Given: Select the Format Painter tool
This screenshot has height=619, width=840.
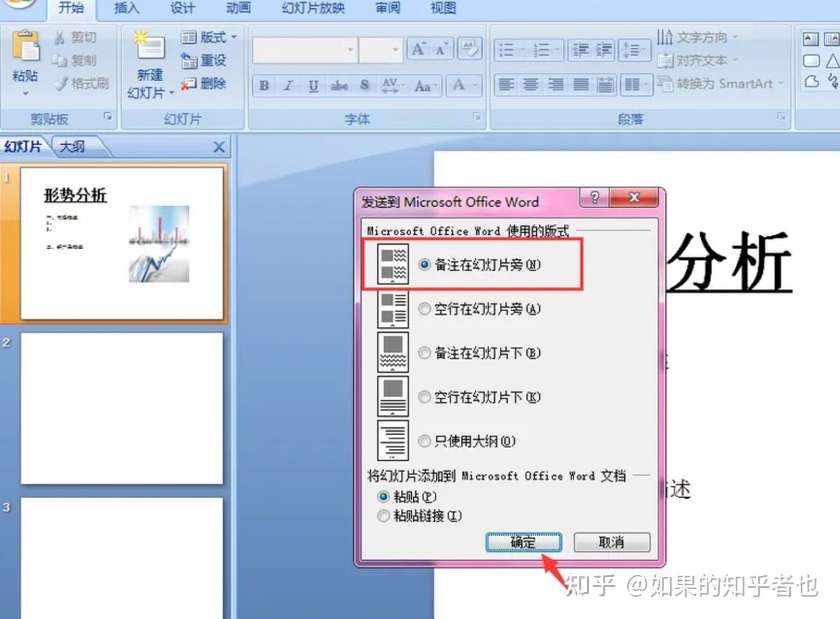Looking at the screenshot, I should tap(81, 83).
